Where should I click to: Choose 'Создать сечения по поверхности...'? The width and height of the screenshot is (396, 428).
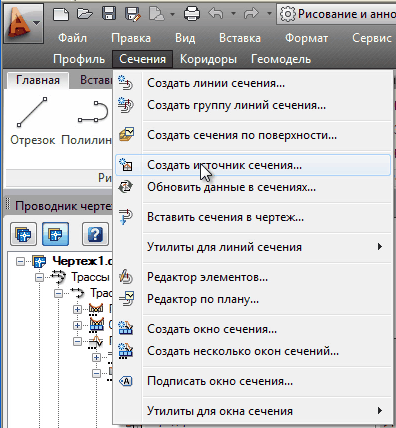253,135
